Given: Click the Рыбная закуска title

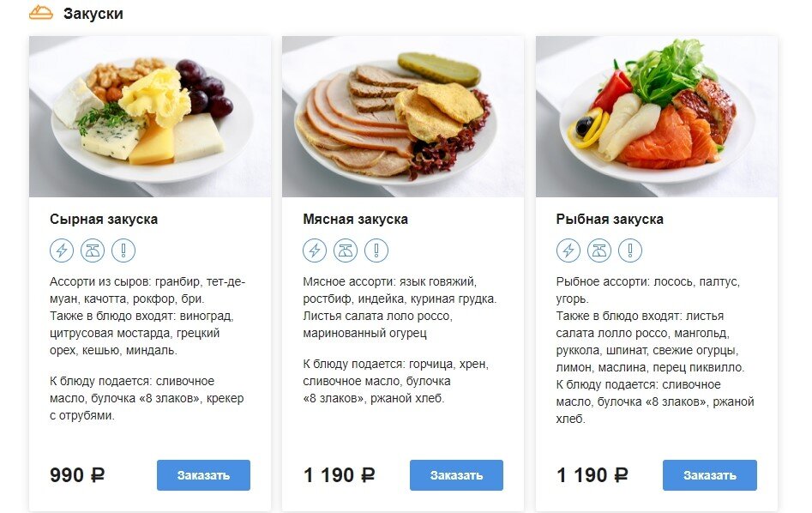Looking at the screenshot, I should (610, 220).
